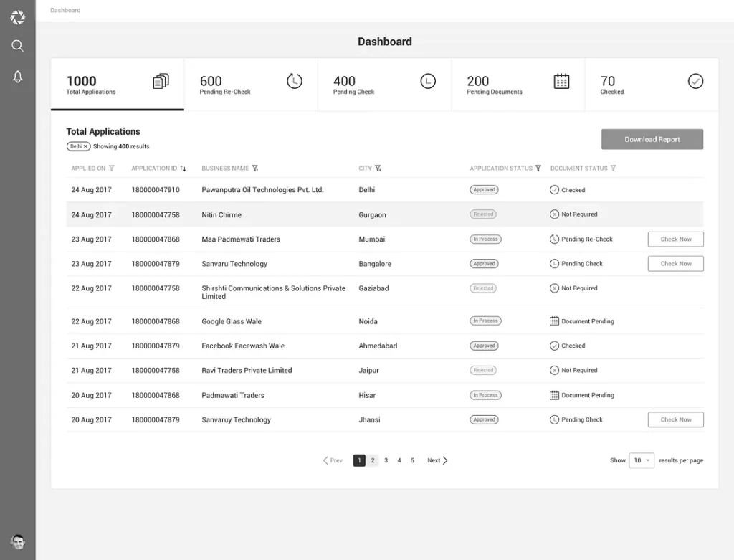This screenshot has width=734, height=560.
Task: Select the Total Applications tab
Action: (117, 85)
